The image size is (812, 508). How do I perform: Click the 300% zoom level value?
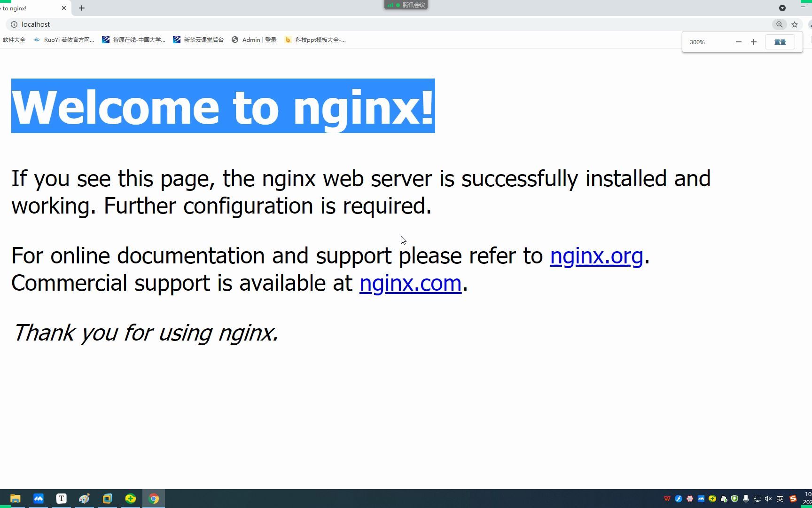697,42
